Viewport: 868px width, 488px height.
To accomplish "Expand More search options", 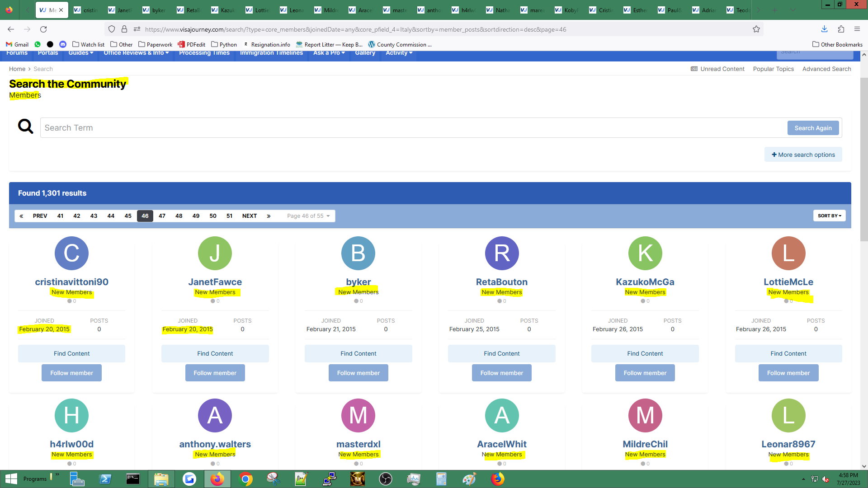I will click(803, 155).
